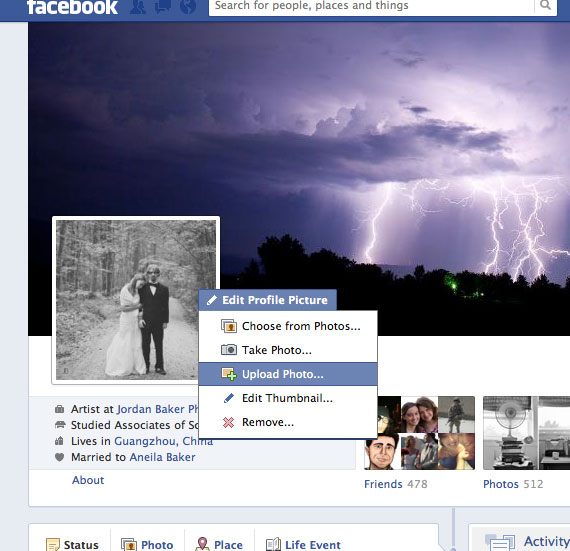Click the search magnifier button

click(x=545, y=6)
